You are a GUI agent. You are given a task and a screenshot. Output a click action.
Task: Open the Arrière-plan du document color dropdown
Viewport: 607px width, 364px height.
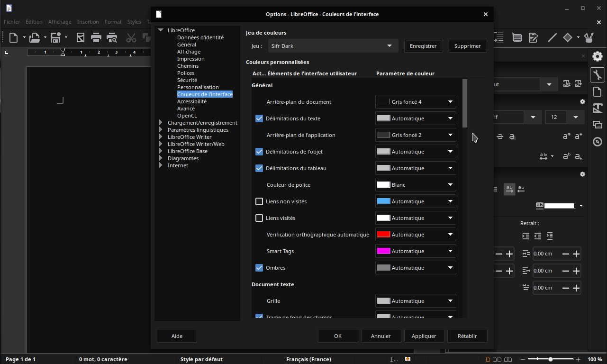point(416,102)
